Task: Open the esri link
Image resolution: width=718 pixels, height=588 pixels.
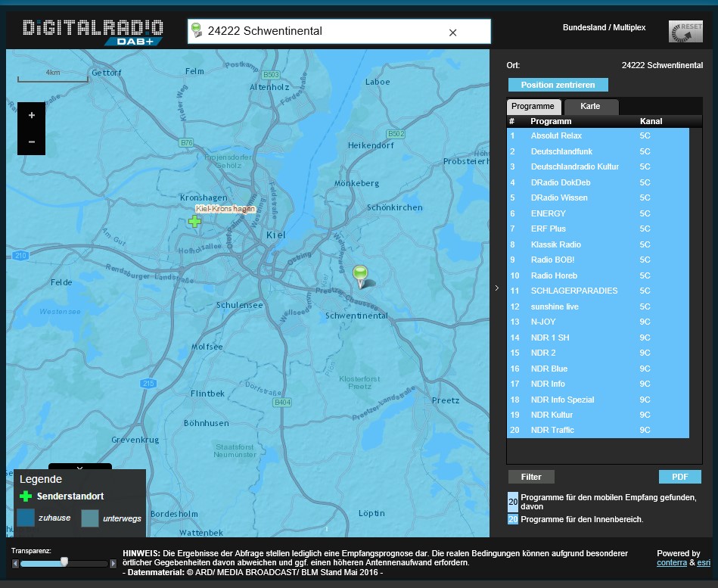Action: [x=704, y=563]
